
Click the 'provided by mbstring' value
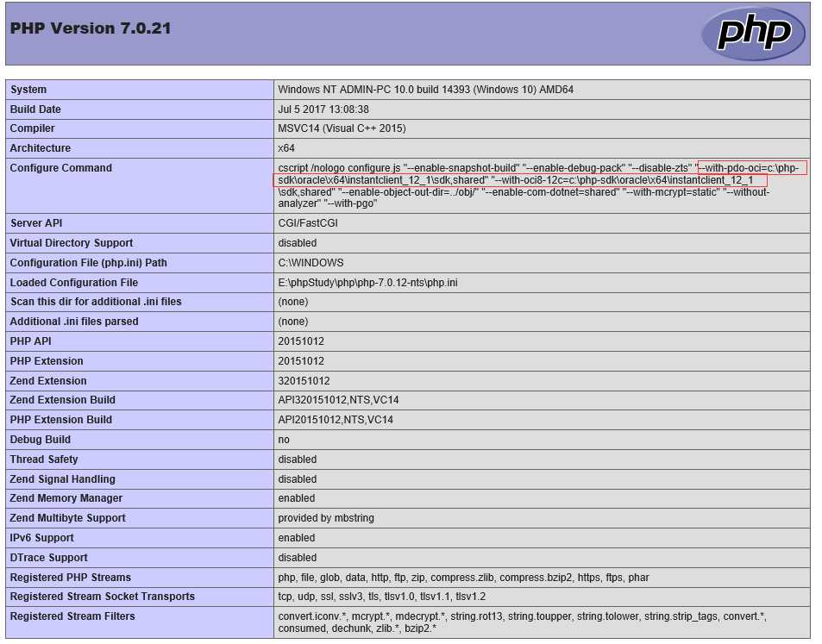point(326,518)
